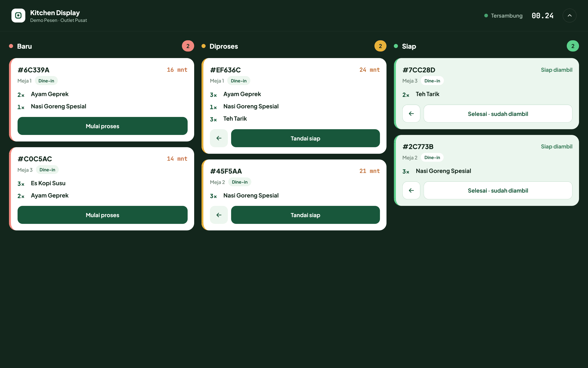Click the 21 mnt timer on #45F5AA
Screen dimensions: 588x368
(370, 171)
